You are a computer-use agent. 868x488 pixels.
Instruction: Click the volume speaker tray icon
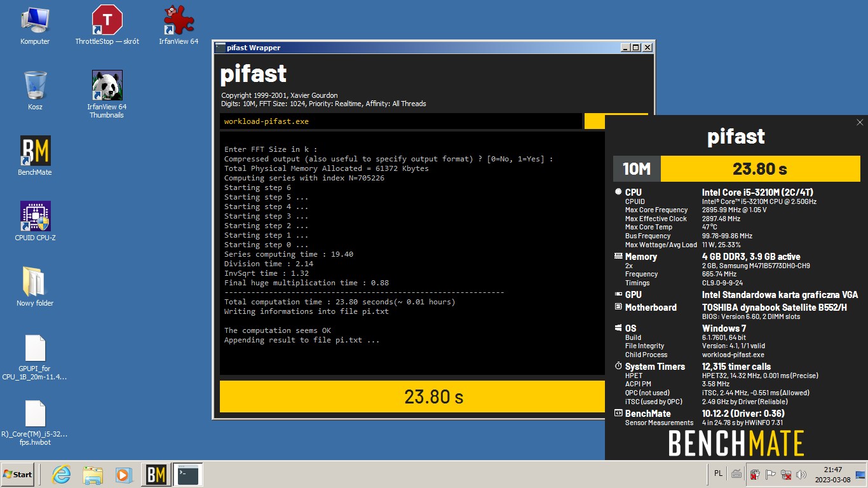click(801, 475)
